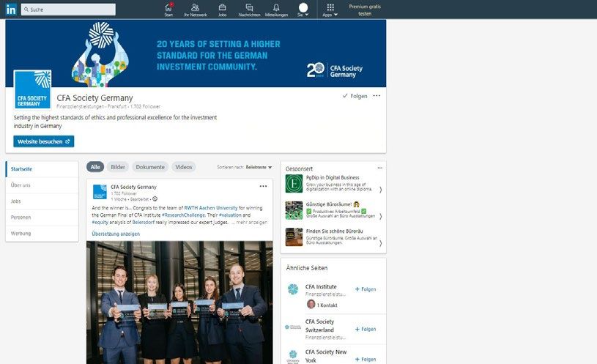The height and width of the screenshot is (364, 597).
Task: Toggle the Folgen button for CFA Society Germany
Action: 355,96
